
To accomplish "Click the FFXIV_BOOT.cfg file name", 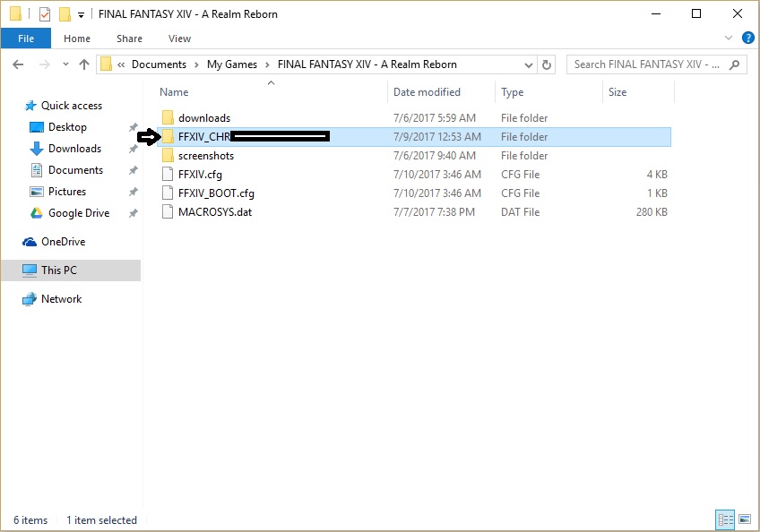I will point(216,193).
